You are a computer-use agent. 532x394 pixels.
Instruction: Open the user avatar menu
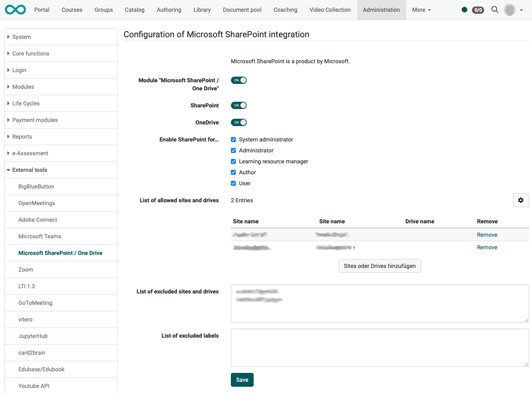(510, 10)
